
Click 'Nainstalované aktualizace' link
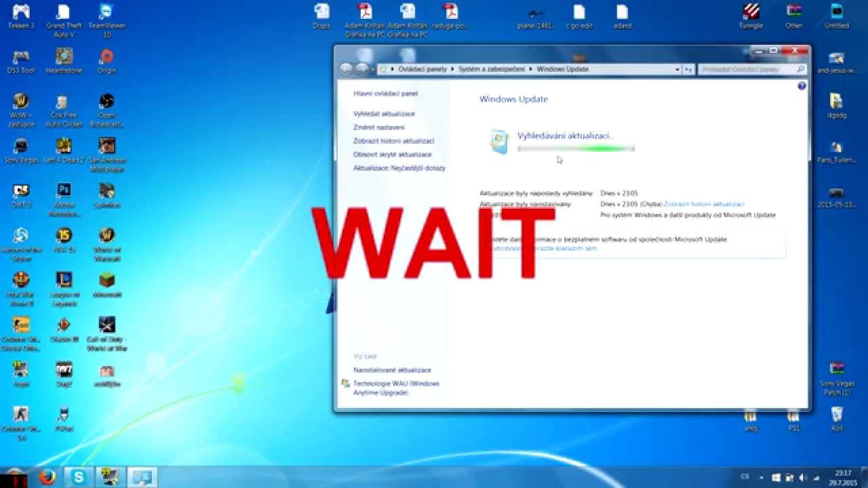[x=392, y=370]
